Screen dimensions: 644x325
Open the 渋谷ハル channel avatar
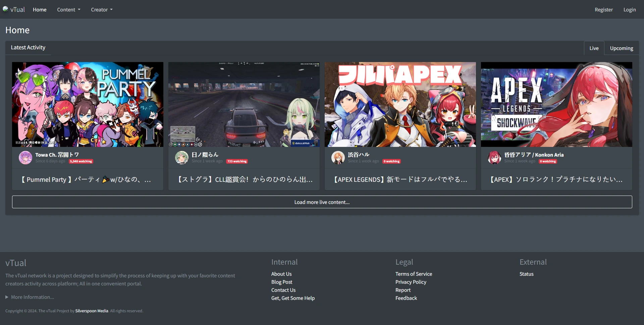[338, 157]
